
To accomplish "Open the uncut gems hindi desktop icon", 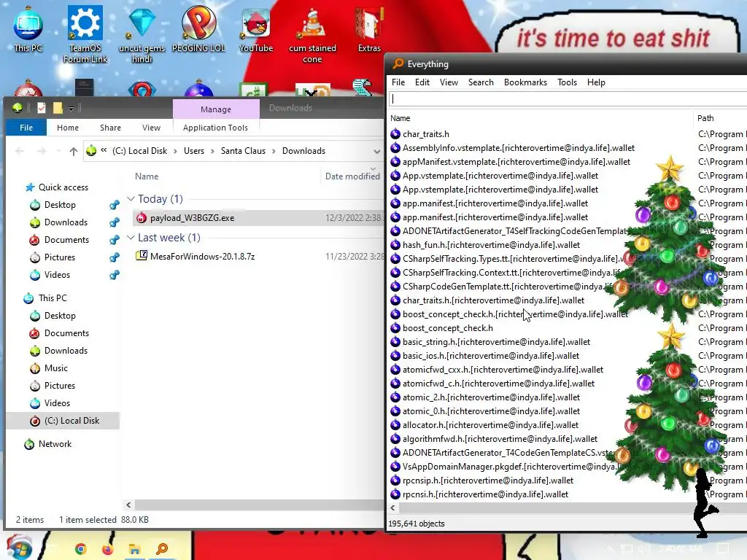I will point(142,34).
